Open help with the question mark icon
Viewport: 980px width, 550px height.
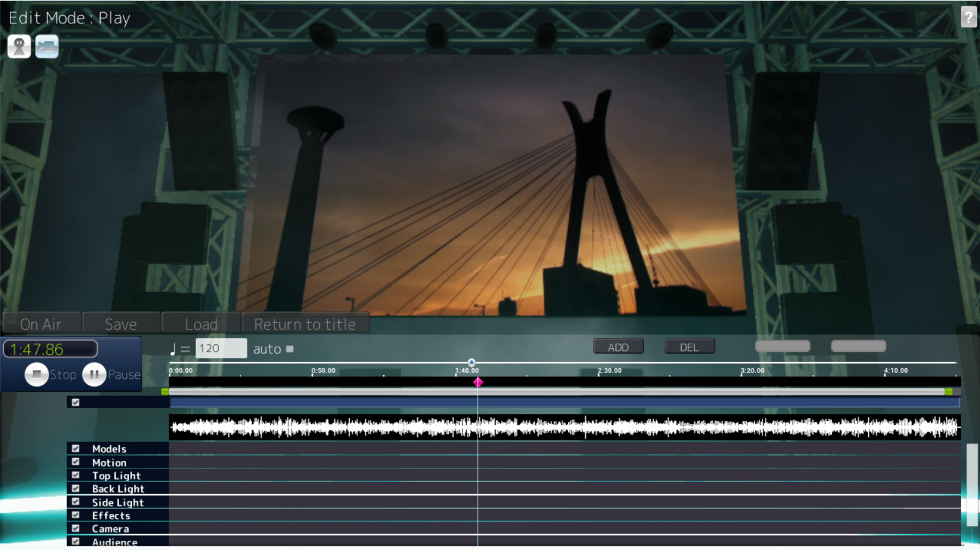pyautogui.click(x=968, y=17)
